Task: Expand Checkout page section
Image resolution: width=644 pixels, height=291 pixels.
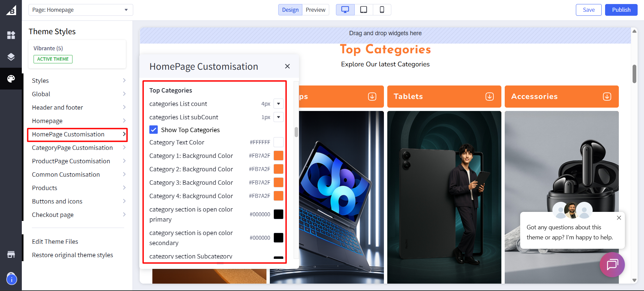Action: coord(79,215)
